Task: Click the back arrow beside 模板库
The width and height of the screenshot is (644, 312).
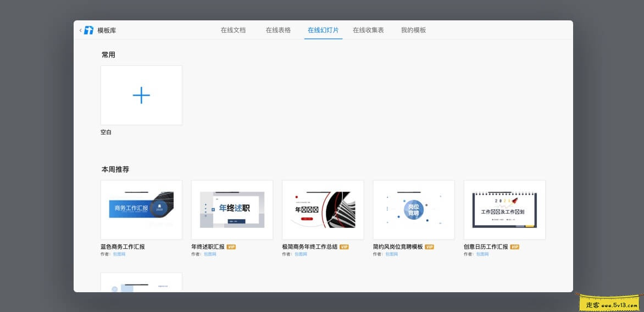Action: (x=80, y=30)
